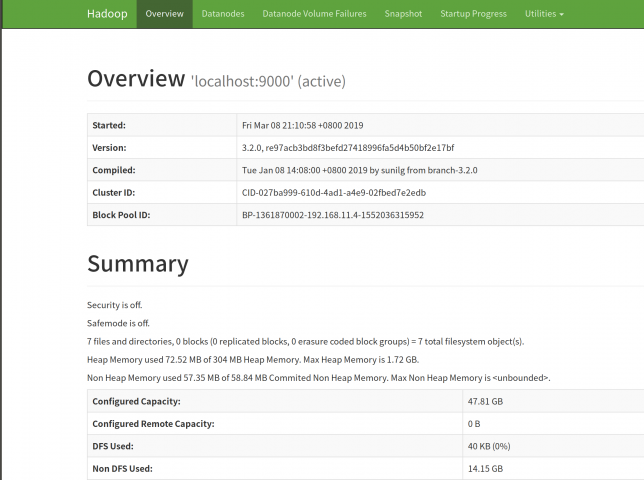The height and width of the screenshot is (480, 644).
Task: Click the Compiled date value cell
Action: click(359, 170)
